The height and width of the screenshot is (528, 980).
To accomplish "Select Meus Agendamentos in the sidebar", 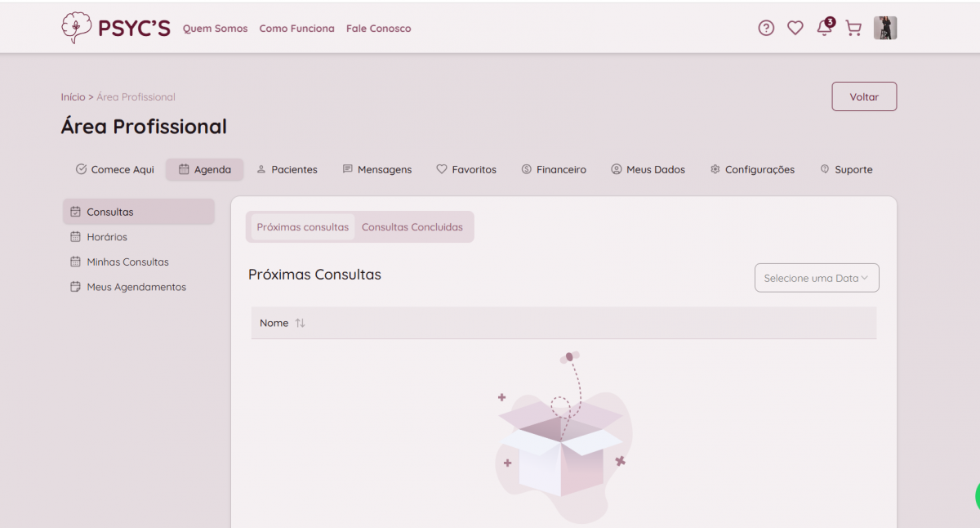I will (136, 288).
